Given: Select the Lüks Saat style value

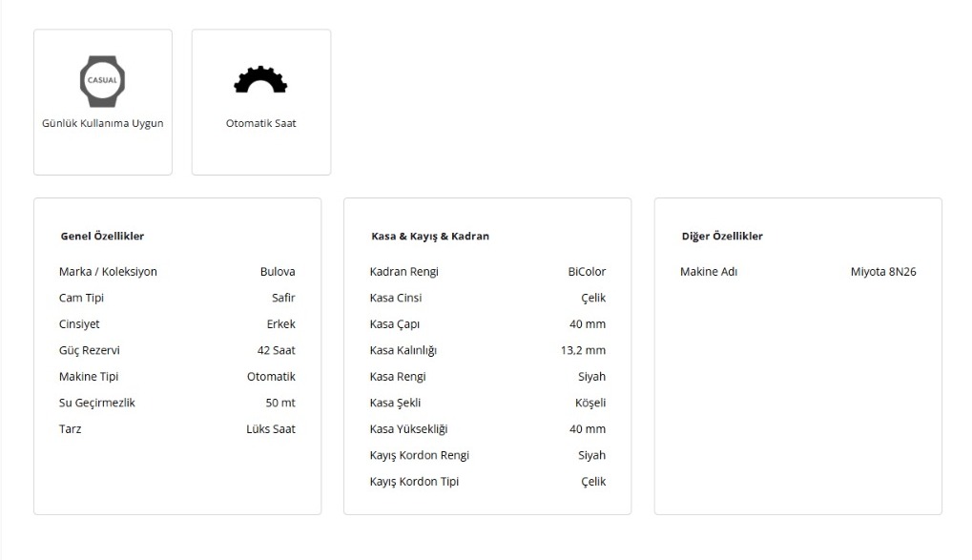Looking at the screenshot, I should (x=271, y=429).
